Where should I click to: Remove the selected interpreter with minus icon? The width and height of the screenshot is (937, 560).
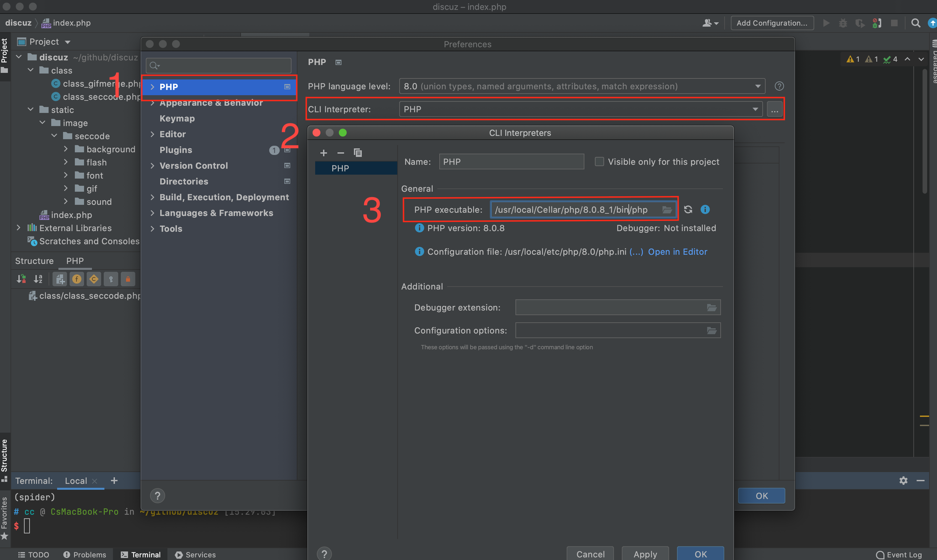point(340,153)
